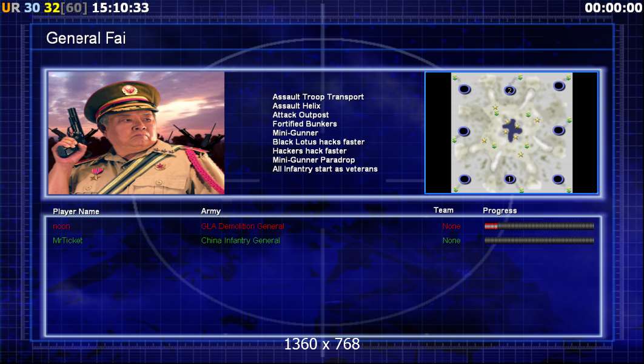This screenshot has width=644, height=364.
Task: Click the 'Player Name' column header
Action: point(76,212)
